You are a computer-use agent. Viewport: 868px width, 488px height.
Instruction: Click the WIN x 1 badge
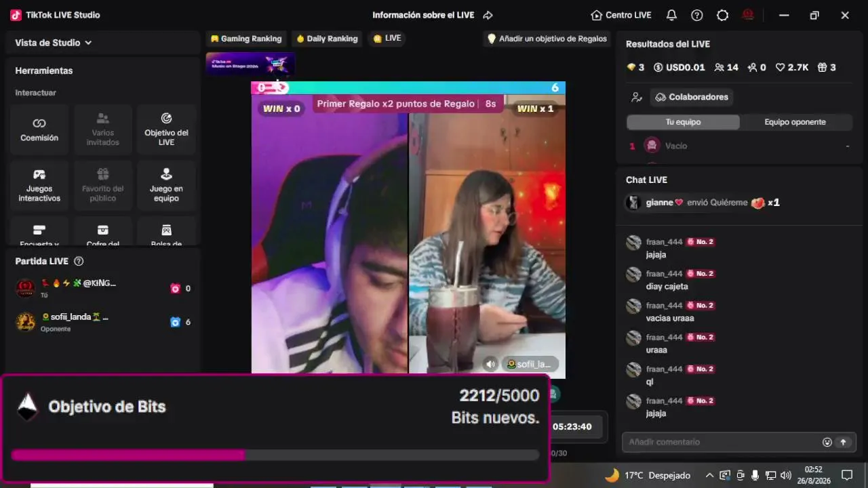click(x=535, y=108)
